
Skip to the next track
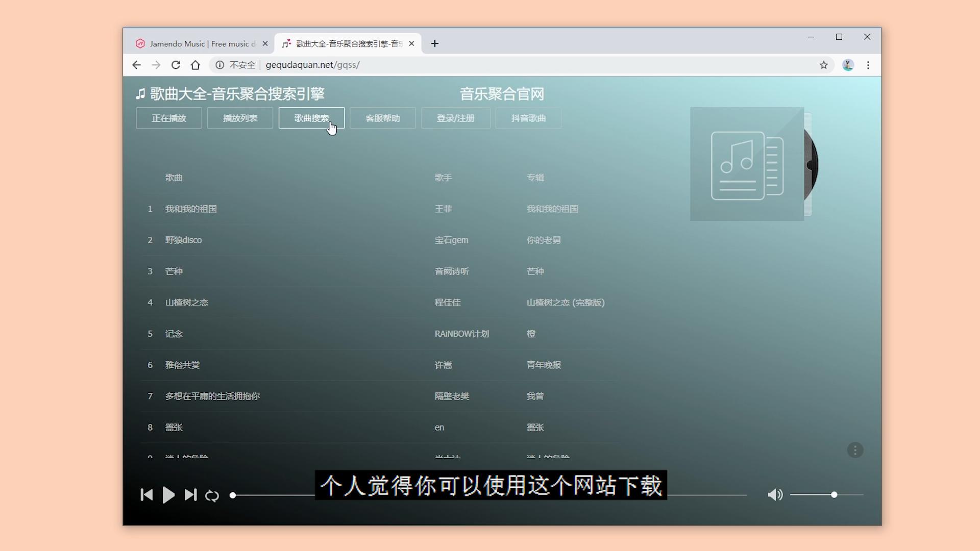(190, 495)
